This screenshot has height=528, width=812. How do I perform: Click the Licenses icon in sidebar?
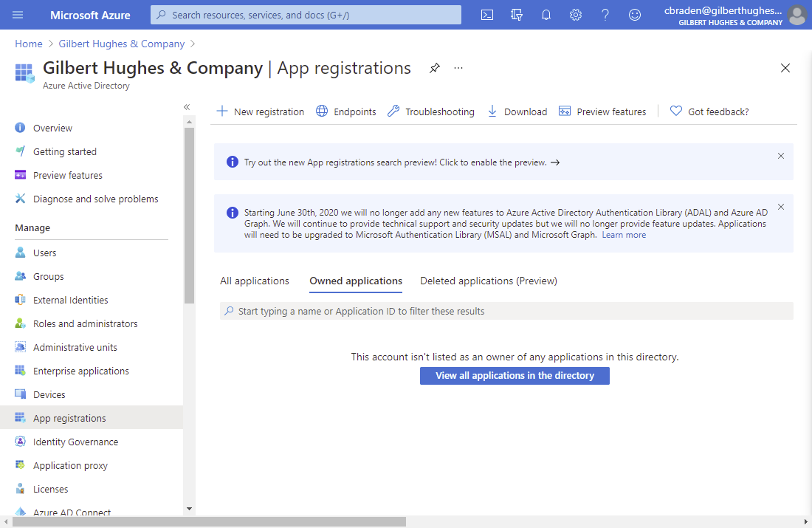[20, 489]
